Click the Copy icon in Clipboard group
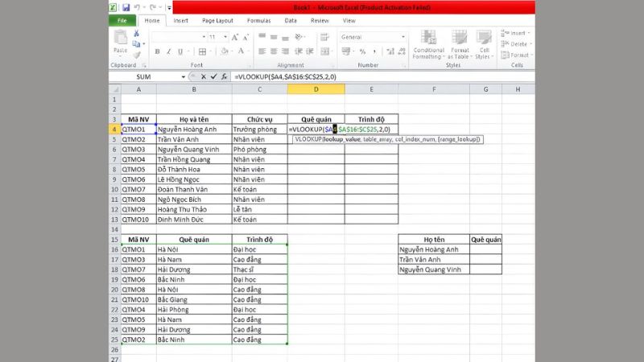The image size is (644, 362). click(136, 44)
